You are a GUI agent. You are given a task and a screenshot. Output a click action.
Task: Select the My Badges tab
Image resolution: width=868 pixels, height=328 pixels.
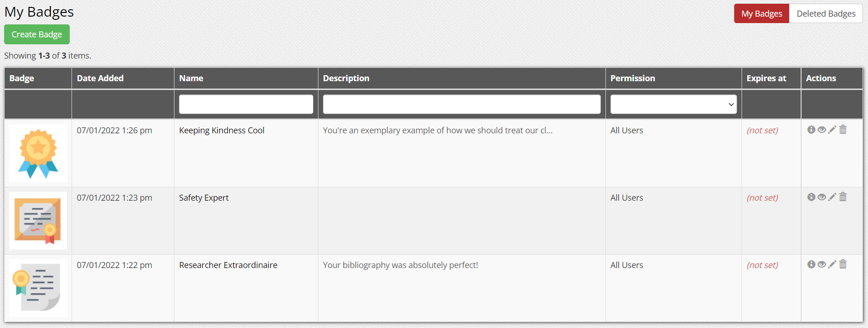coord(761,14)
